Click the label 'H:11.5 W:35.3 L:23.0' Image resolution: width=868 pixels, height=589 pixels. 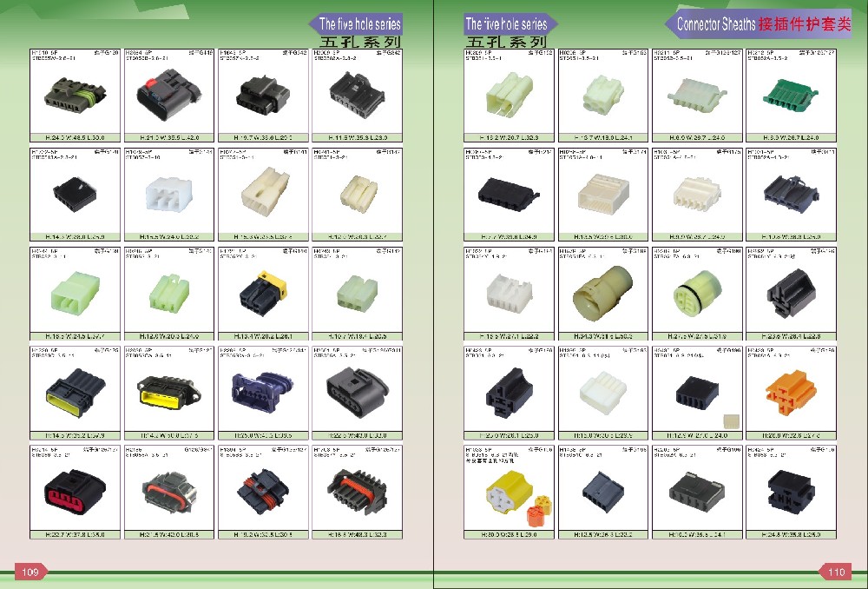tap(357, 137)
